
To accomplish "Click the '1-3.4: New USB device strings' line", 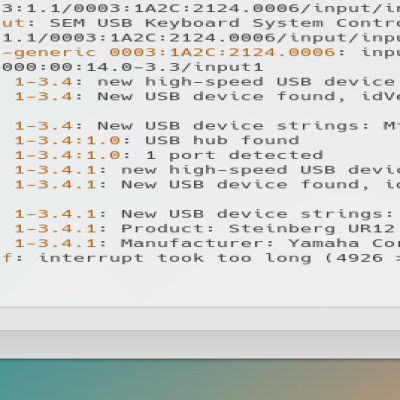I will (x=207, y=126).
